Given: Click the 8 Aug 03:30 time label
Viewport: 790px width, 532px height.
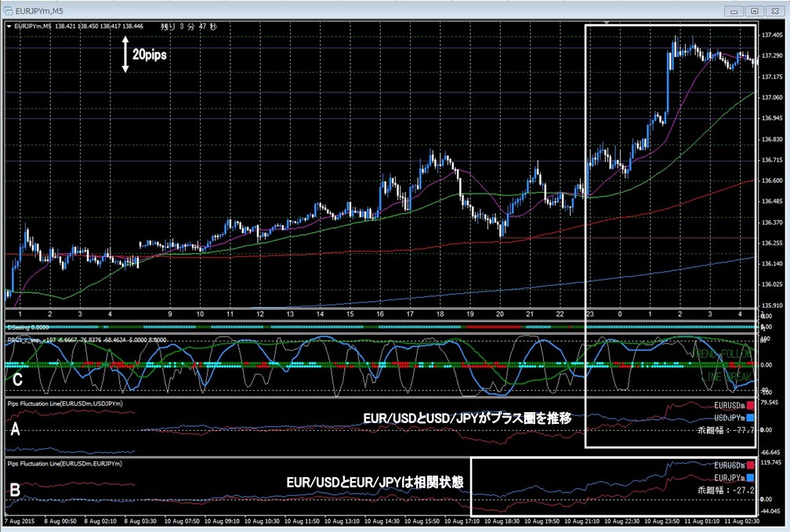Looking at the screenshot, I should (x=140, y=521).
